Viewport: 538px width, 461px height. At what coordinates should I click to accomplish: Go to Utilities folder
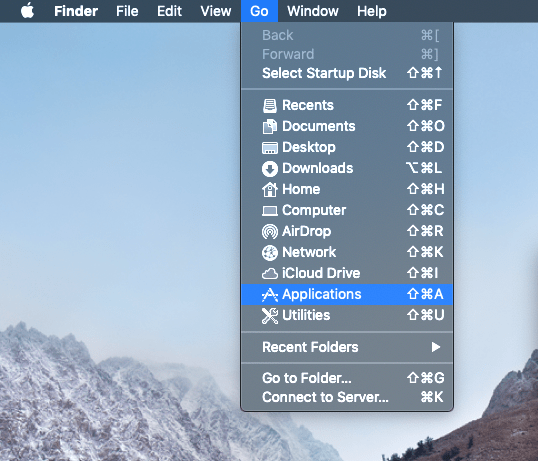pyautogui.click(x=347, y=315)
